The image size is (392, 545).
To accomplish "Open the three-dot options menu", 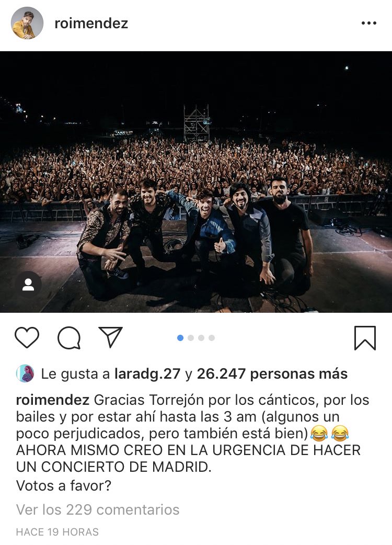I will tap(368, 24).
